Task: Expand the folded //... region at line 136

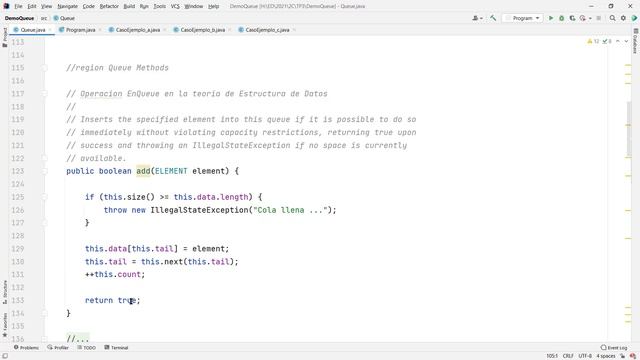Action: click(x=78, y=339)
